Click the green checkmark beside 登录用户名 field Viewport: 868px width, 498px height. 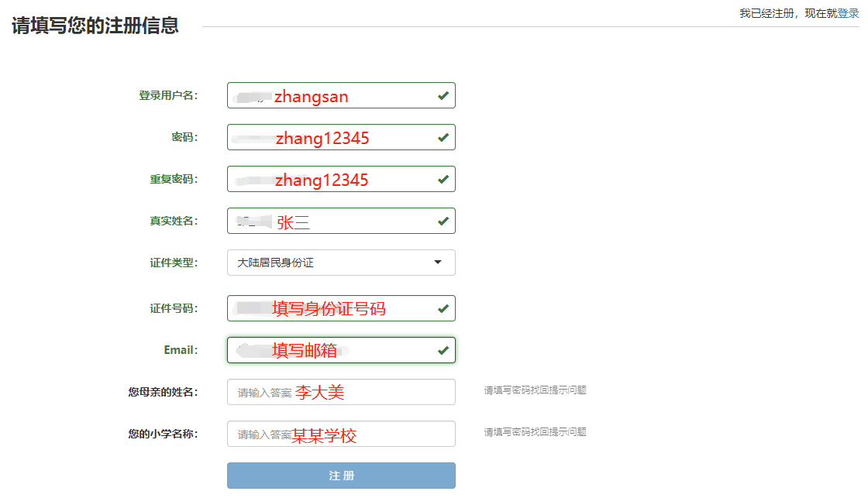click(442, 95)
